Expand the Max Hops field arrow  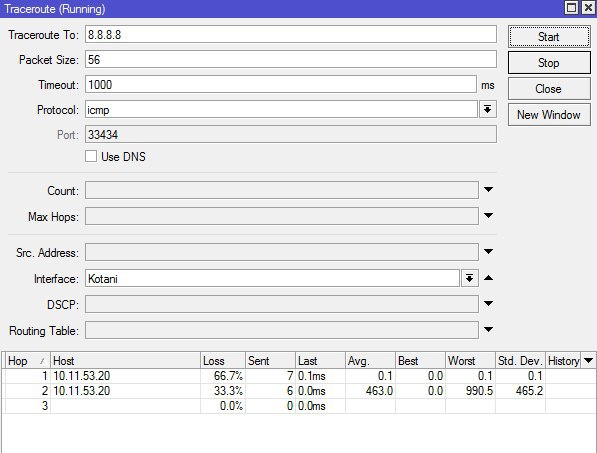point(488,215)
